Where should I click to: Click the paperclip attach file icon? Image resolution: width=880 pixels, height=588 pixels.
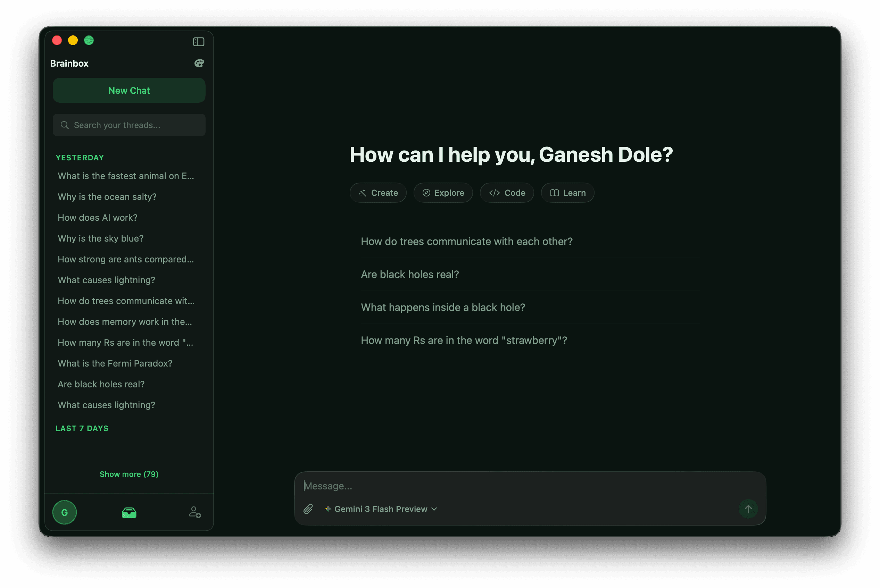tap(308, 509)
